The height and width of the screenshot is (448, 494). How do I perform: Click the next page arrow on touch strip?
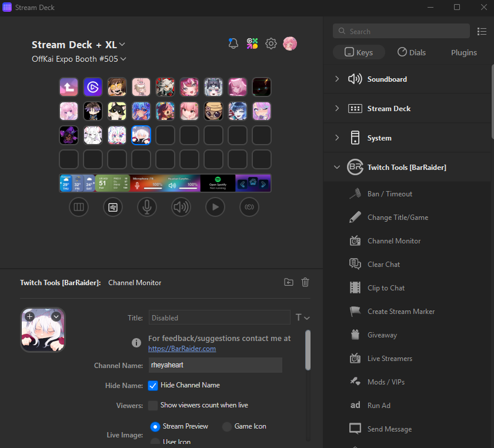click(263, 184)
